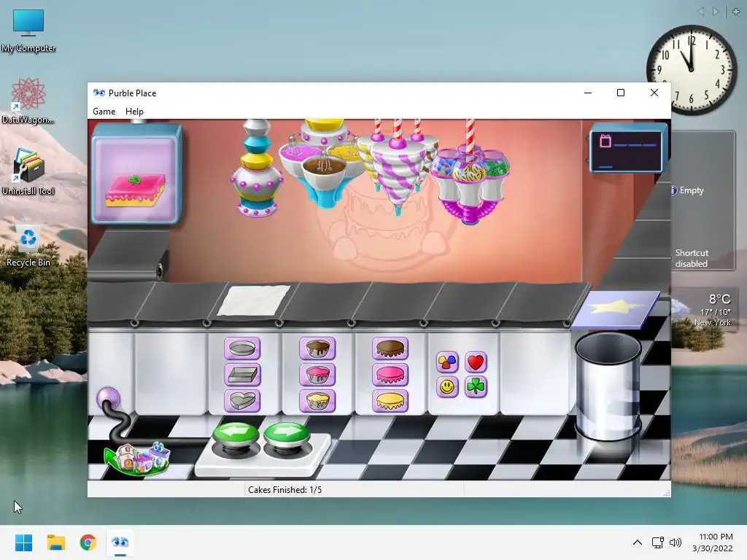The height and width of the screenshot is (560, 747).
Task: Click the cake pan dispenser machine
Action: pyautogui.click(x=257, y=169)
